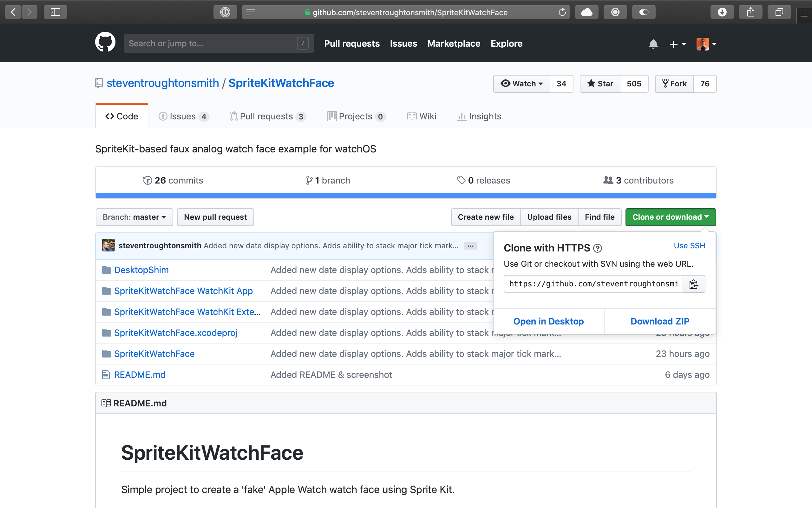Image resolution: width=812 pixels, height=508 pixels.
Task: Click the Safari downloads arrow icon
Action: (722, 12)
